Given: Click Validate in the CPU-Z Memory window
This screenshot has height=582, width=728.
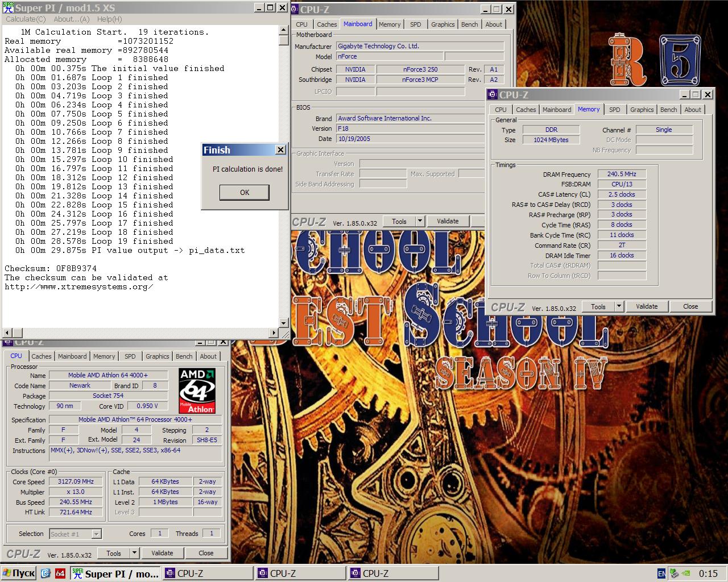Looking at the screenshot, I should [x=647, y=307].
